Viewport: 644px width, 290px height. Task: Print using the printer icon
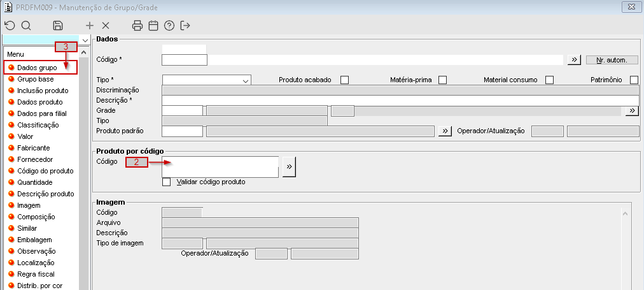tap(137, 25)
